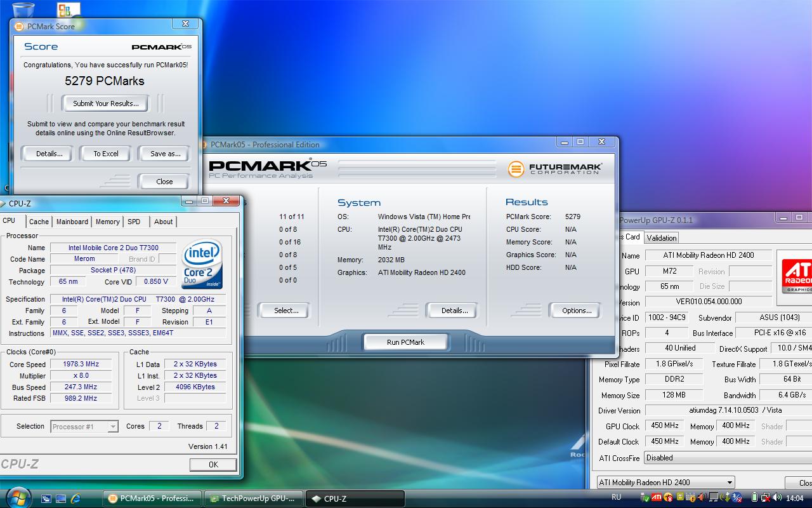Click Bus Speed value 247.3 MHz
Screen dimensions: 812x508
point(81,387)
